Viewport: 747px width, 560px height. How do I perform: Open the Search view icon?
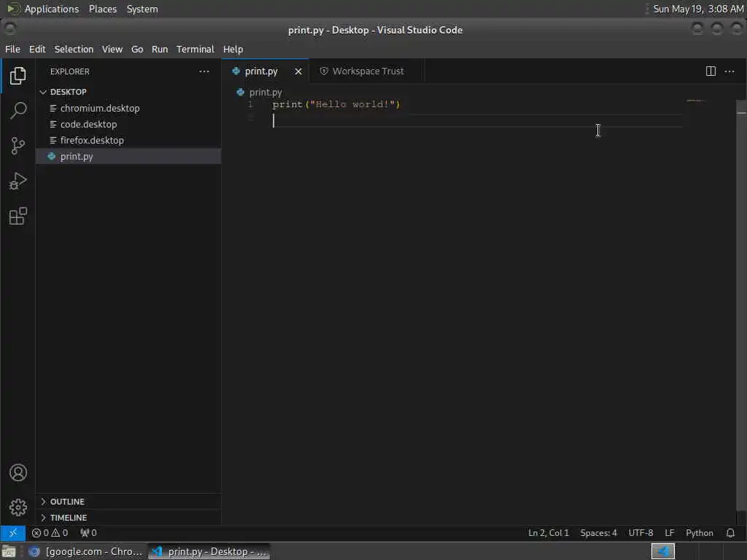[x=18, y=111]
